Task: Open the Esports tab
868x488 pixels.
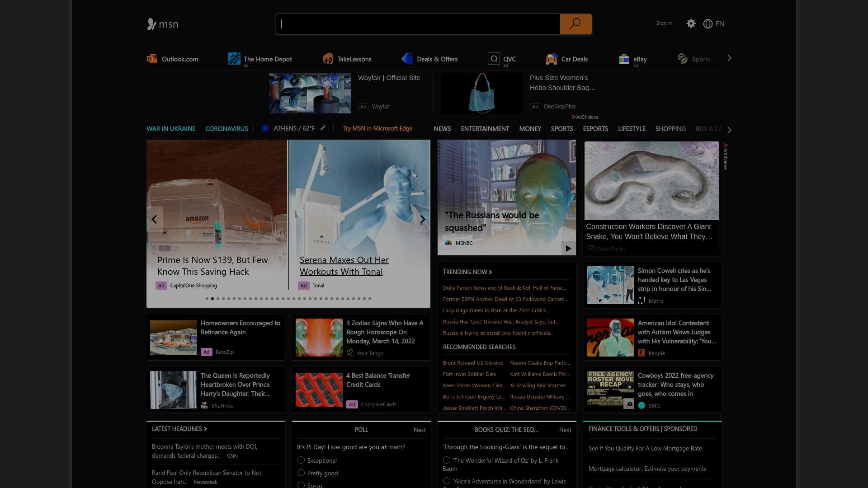Action: tap(595, 129)
